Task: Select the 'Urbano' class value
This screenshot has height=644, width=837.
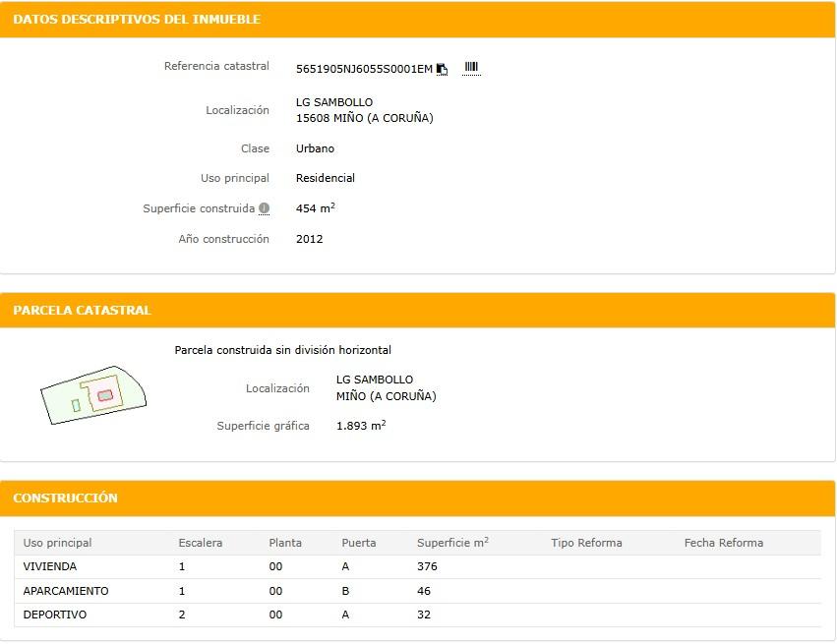Action: [x=315, y=148]
